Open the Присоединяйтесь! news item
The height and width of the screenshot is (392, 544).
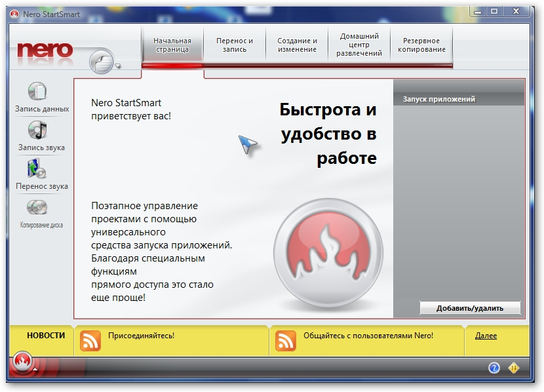[141, 336]
